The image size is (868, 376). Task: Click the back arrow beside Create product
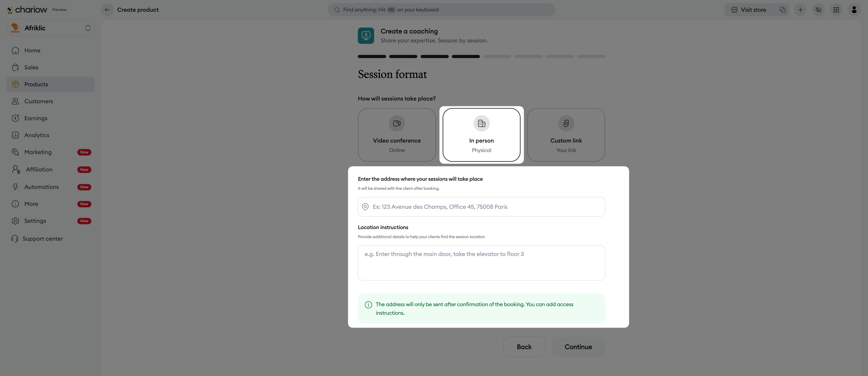pos(107,10)
